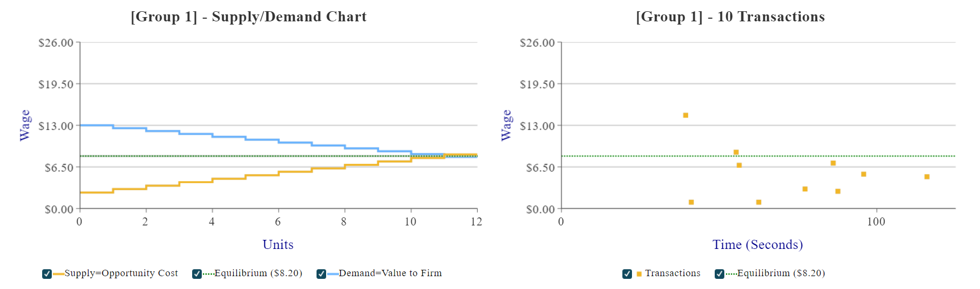Click the highest-wage transaction point

(686, 115)
